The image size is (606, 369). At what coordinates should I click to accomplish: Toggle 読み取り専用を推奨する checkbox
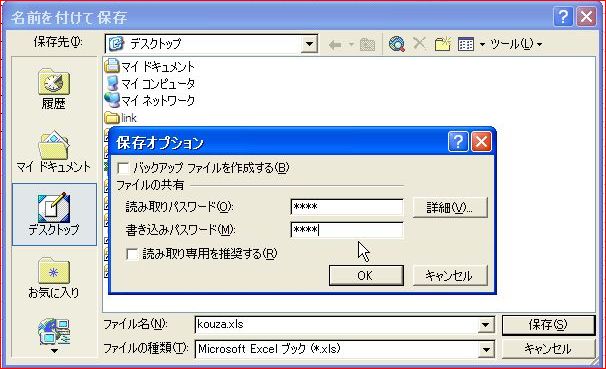click(x=132, y=254)
